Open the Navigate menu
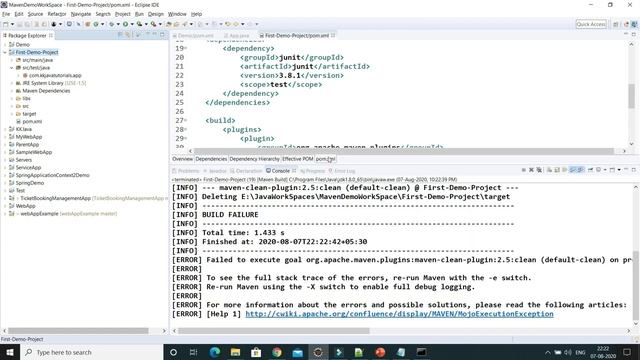The image size is (640, 360). 81,14
